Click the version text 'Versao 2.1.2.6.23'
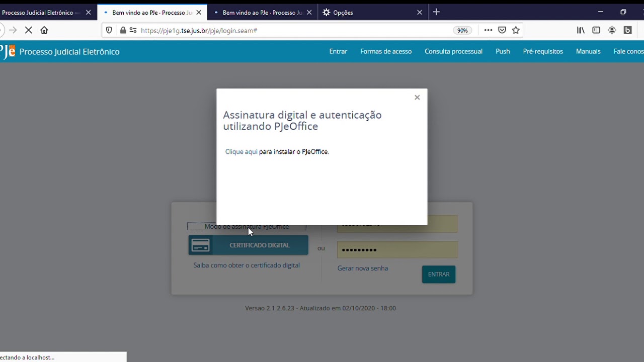Viewport: 644px width, 362px height. click(269, 308)
